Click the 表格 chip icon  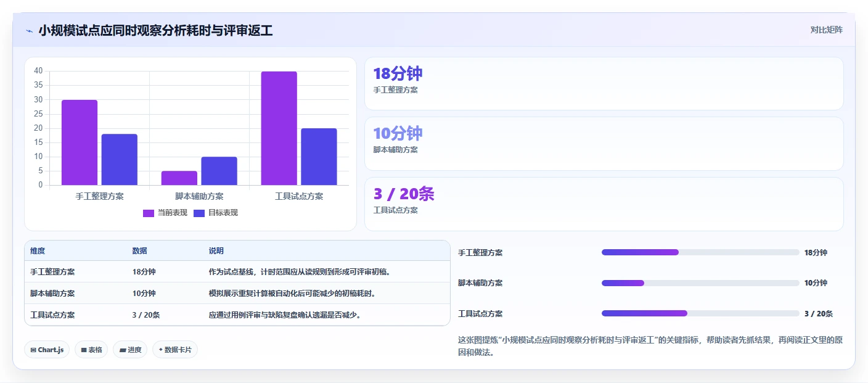(x=84, y=350)
